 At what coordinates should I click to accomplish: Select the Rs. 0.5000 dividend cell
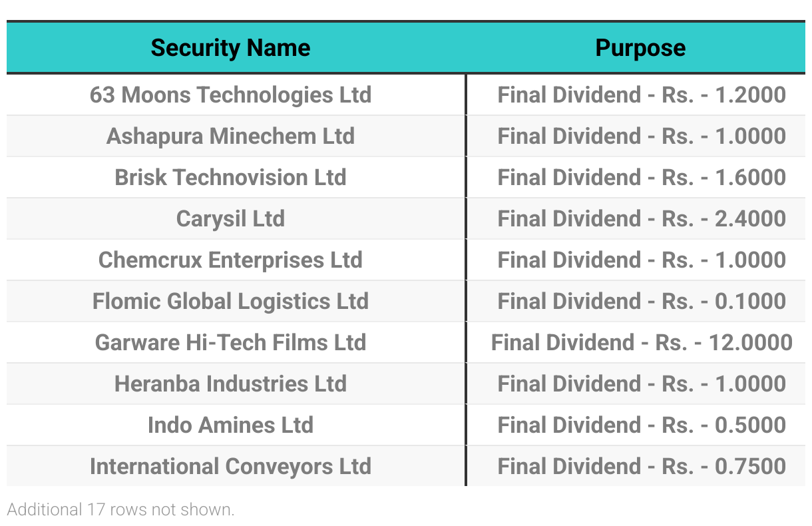pos(642,425)
